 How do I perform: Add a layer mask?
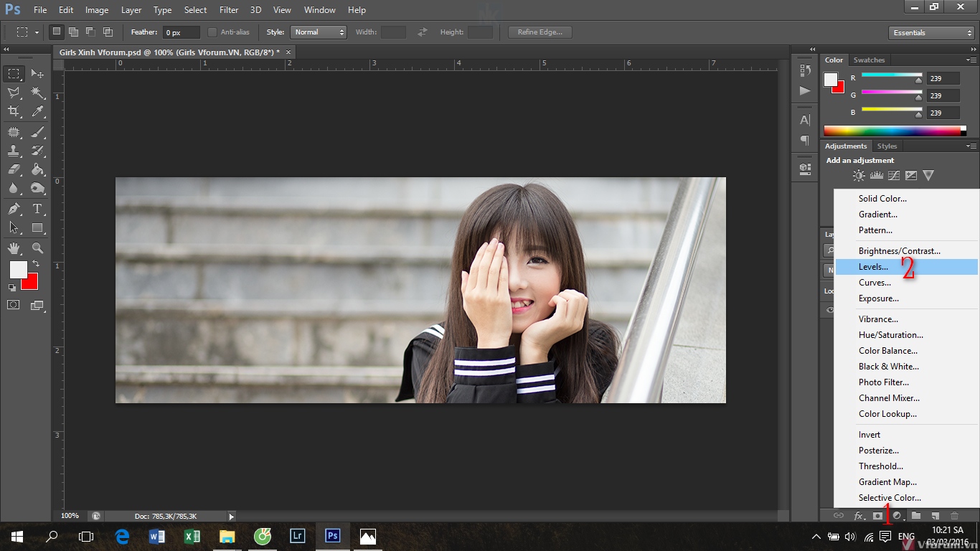(877, 515)
